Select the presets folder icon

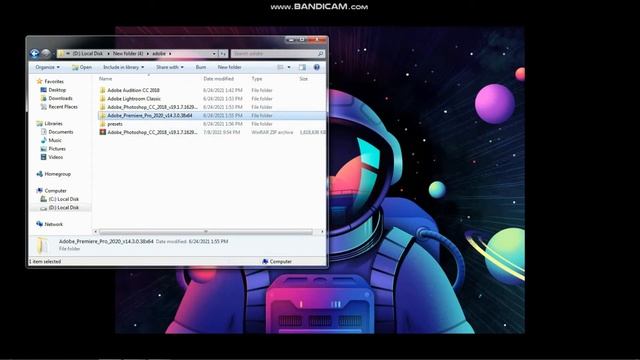(102, 124)
